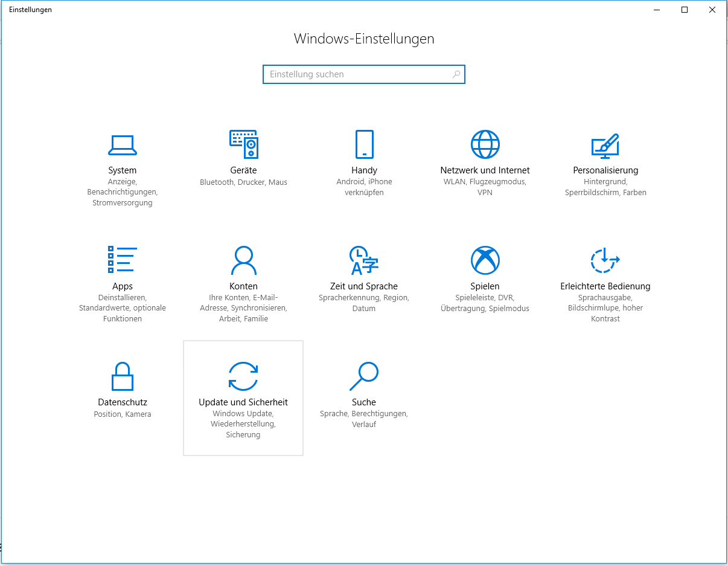Open the System settings laptop icon

(x=123, y=145)
